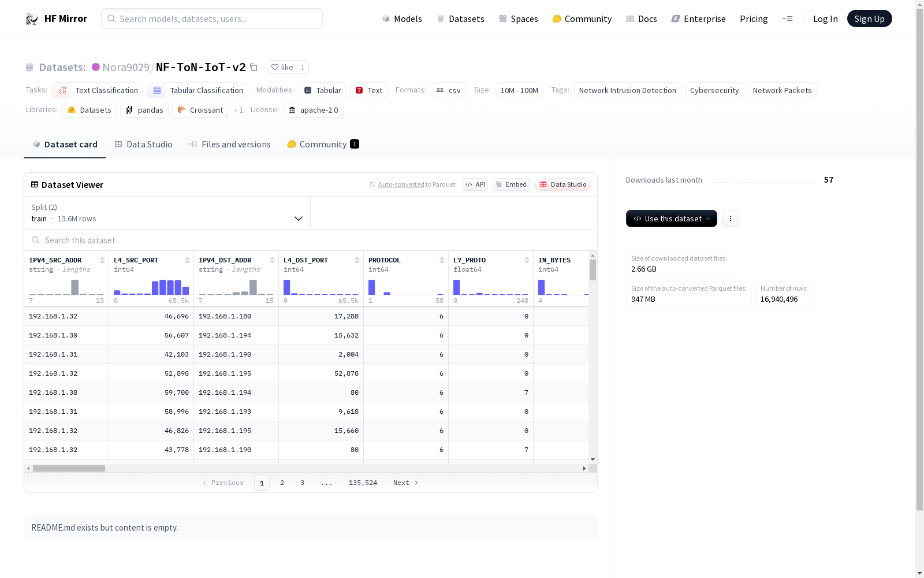Open the navigation overflow menu icon
This screenshot has height=578, width=924.
(787, 18)
